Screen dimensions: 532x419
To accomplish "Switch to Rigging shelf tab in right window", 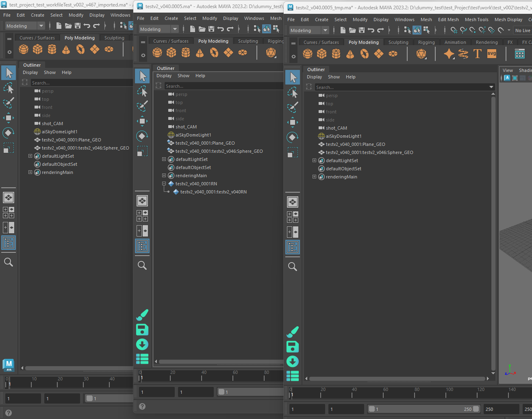I will coord(426,42).
